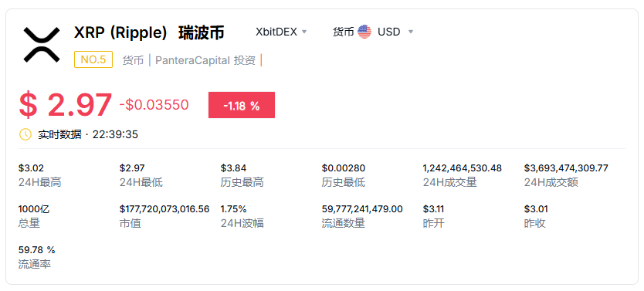Click the clock icon beside 实时数据
Screen dimensions: 644x291
pyautogui.click(x=25, y=134)
